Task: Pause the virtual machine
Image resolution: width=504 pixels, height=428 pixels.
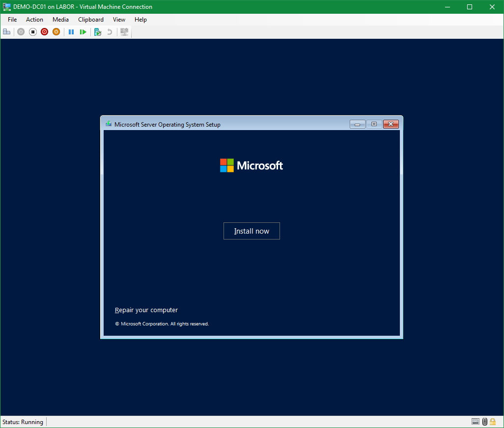Action: [x=71, y=32]
